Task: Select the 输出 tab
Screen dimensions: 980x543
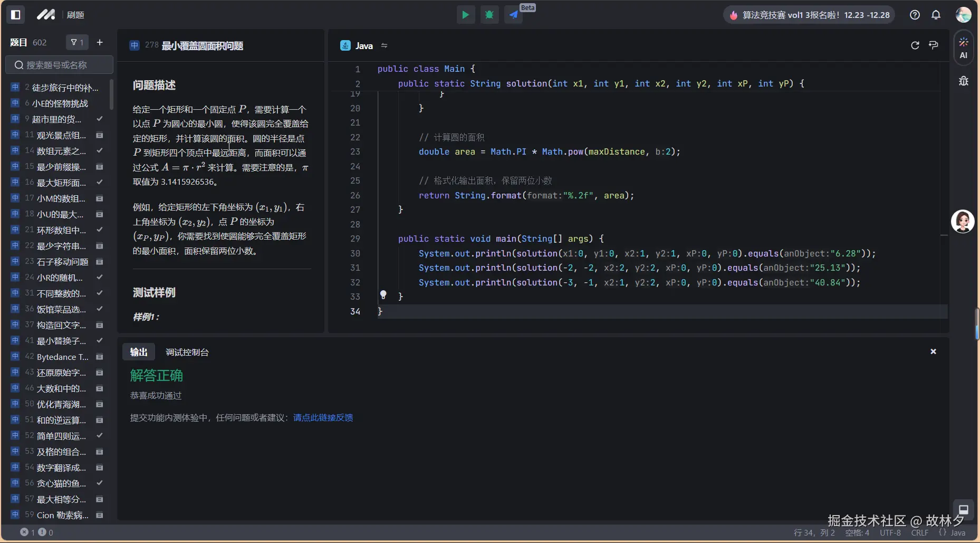Action: [x=139, y=352]
